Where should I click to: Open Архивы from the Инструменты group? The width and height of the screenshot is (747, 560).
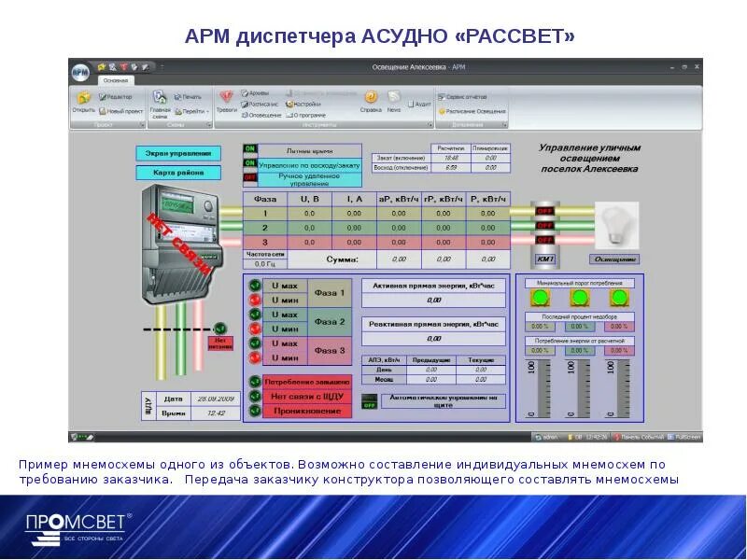click(x=255, y=92)
